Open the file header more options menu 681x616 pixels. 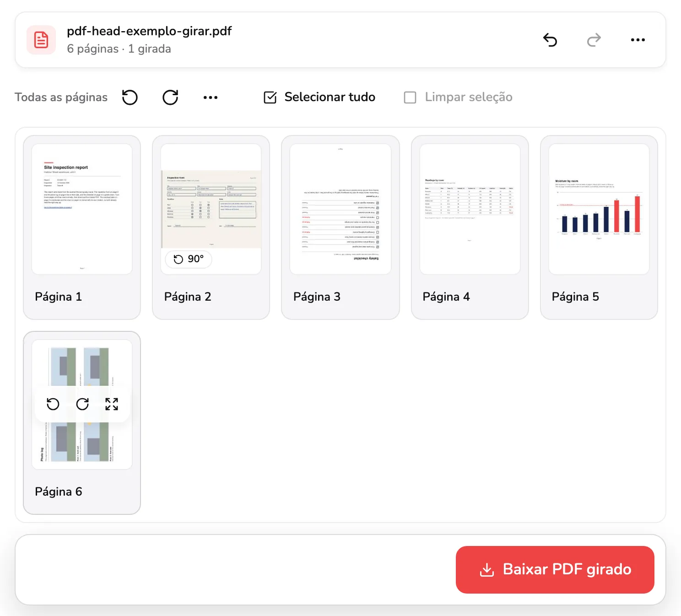coord(638,40)
